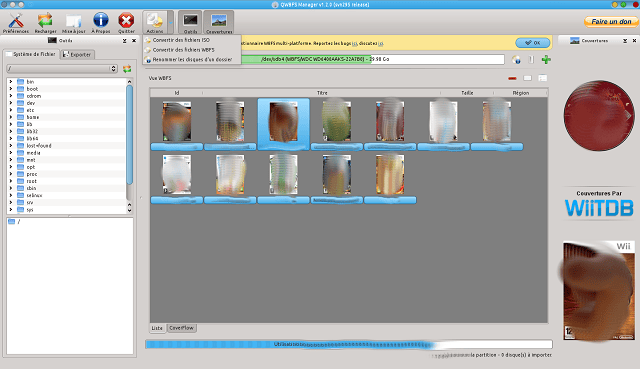Click the red Quitter icon
This screenshot has width=640, height=369.
[126, 22]
